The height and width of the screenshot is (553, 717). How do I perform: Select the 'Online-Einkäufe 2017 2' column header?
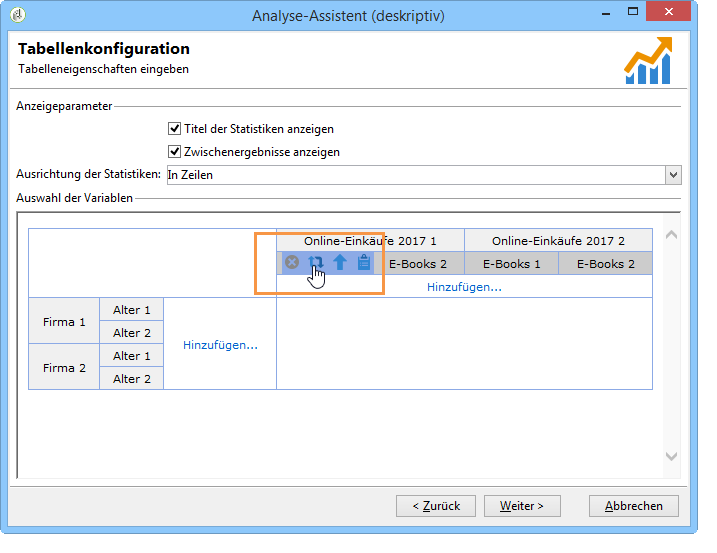[558, 241]
